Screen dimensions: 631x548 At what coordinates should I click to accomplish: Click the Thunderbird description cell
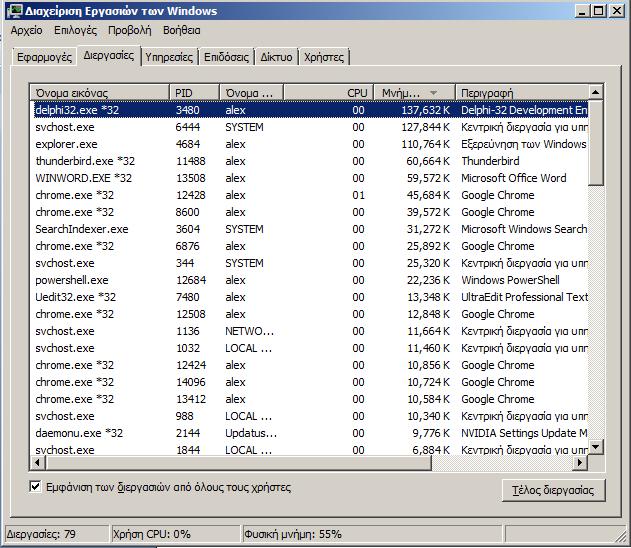pos(490,161)
